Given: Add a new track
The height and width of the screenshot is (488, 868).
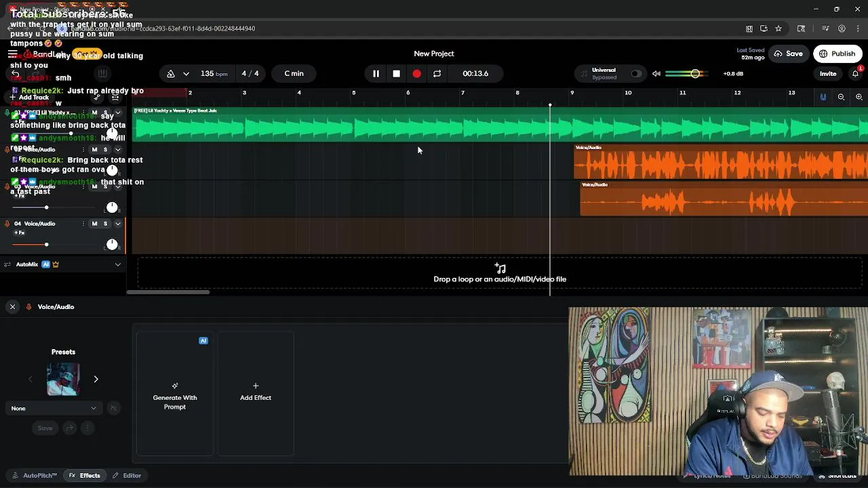Looking at the screenshot, I should pos(30,98).
